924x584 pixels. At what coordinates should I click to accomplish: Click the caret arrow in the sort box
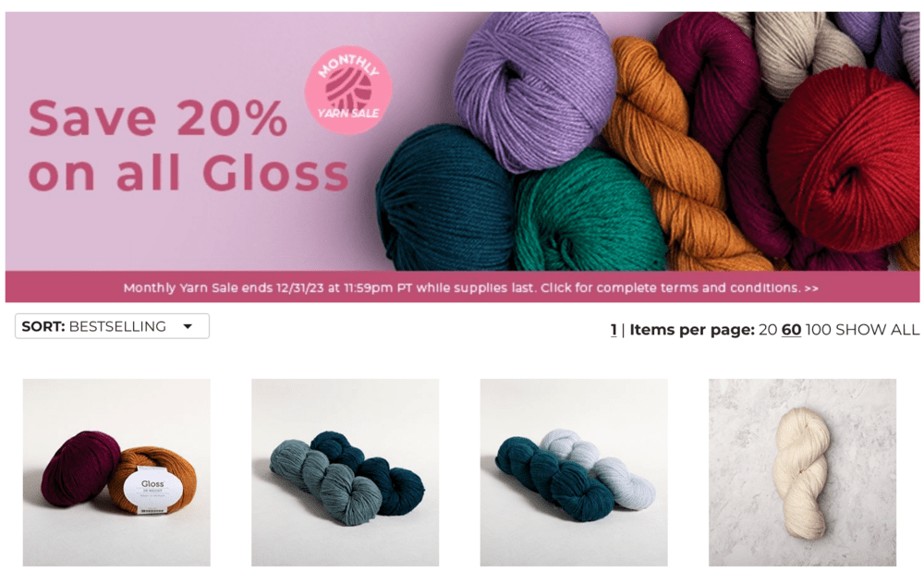[x=188, y=326]
